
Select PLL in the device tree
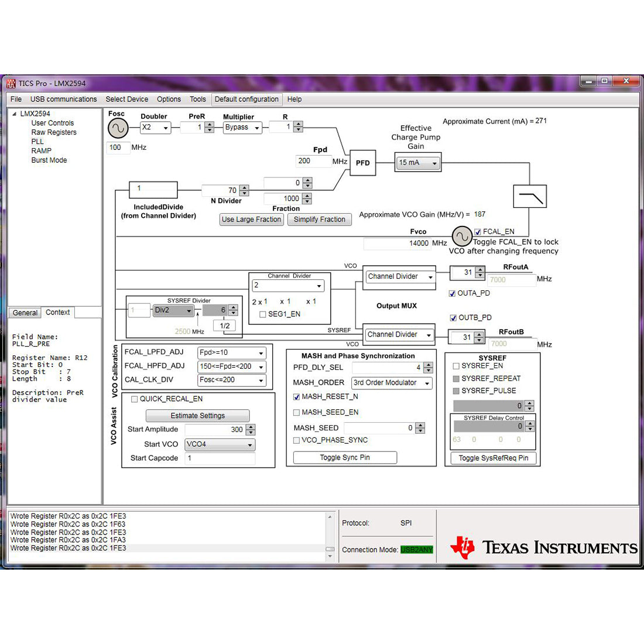click(x=37, y=142)
